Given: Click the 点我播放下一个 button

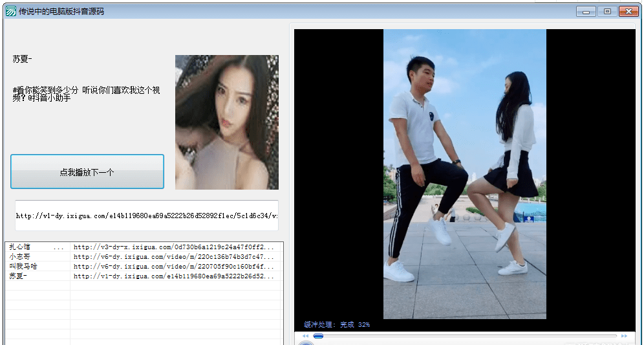Looking at the screenshot, I should click(x=87, y=172).
